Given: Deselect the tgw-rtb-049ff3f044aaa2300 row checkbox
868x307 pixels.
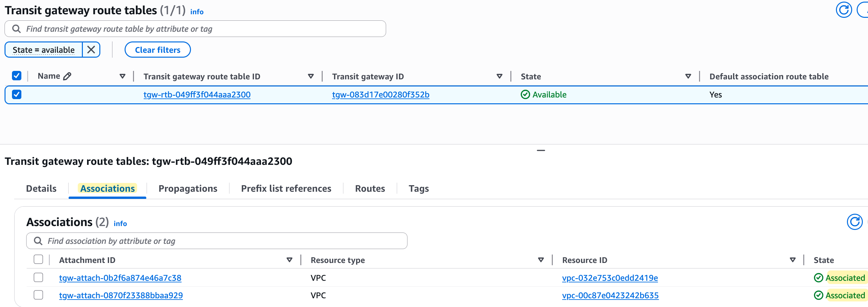Looking at the screenshot, I should coord(16,95).
